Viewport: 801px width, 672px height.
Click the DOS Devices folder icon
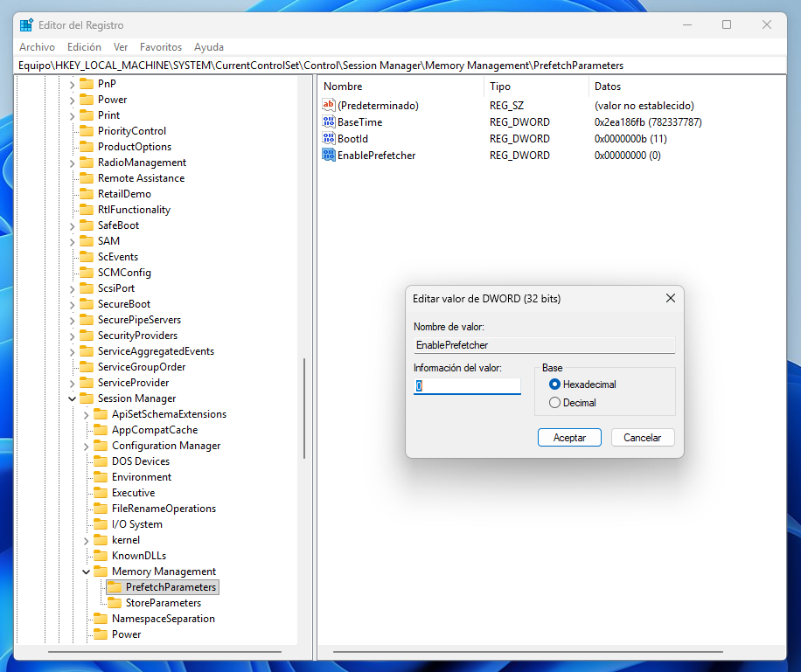[x=101, y=461]
